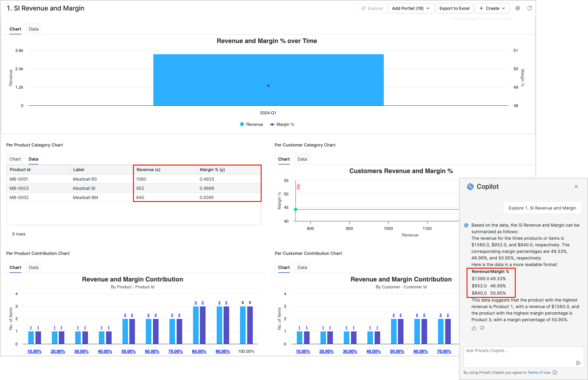The height and width of the screenshot is (380, 588).
Task: Click the info icon beside Terms of Use
Action: pos(555,372)
